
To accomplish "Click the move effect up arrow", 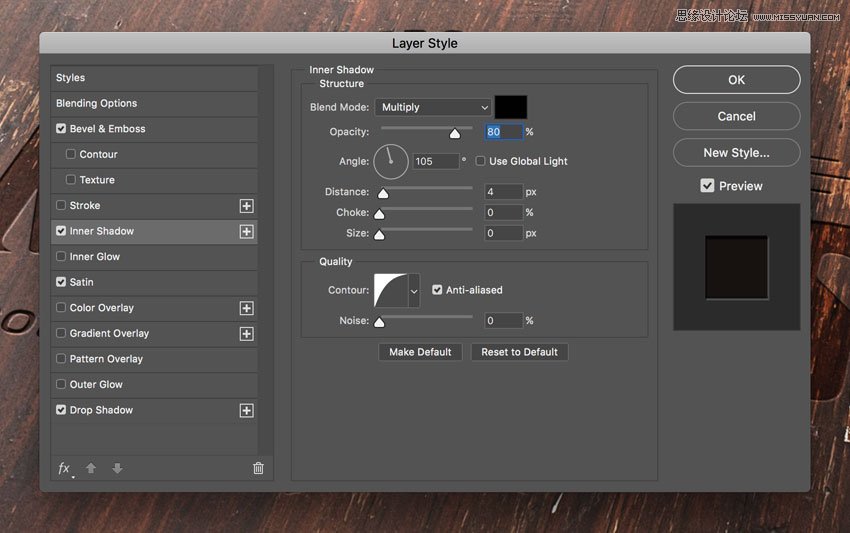I will click(x=91, y=468).
